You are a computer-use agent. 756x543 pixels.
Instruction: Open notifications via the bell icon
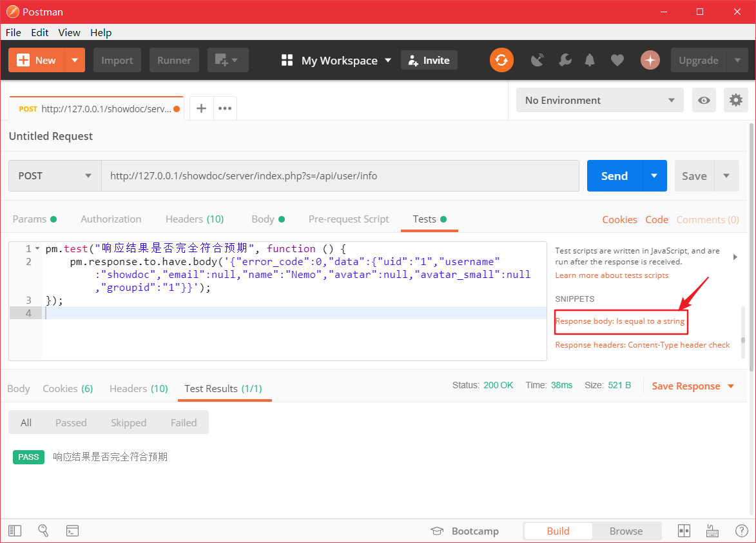[x=589, y=59]
